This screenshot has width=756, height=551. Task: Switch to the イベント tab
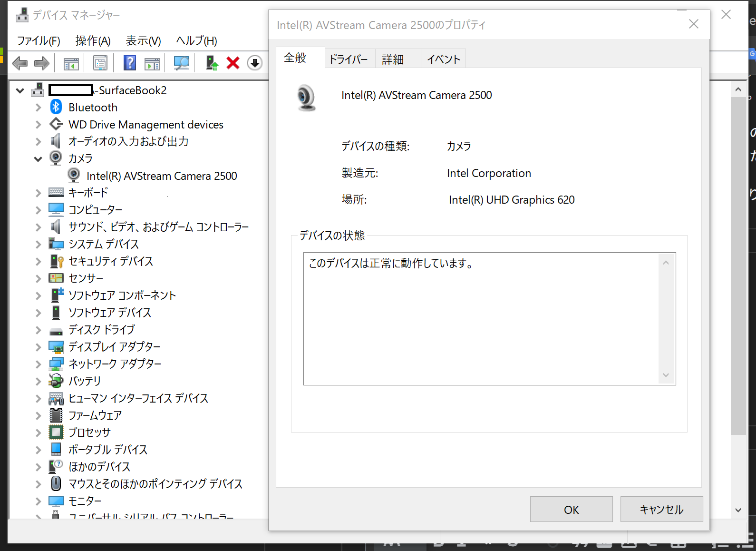click(444, 59)
